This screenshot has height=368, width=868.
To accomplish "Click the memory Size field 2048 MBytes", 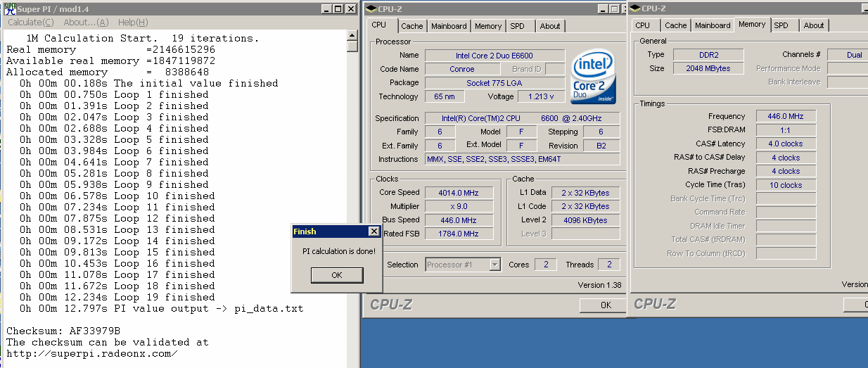I will coord(707,68).
